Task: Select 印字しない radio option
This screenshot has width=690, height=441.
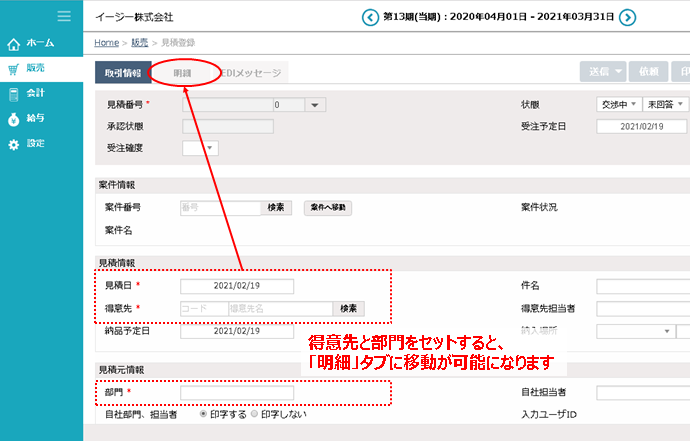Action: tap(256, 413)
